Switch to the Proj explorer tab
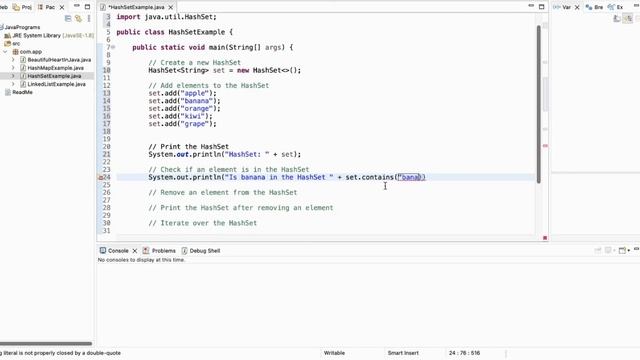Viewport: 640px width, 360px height. [22, 7]
